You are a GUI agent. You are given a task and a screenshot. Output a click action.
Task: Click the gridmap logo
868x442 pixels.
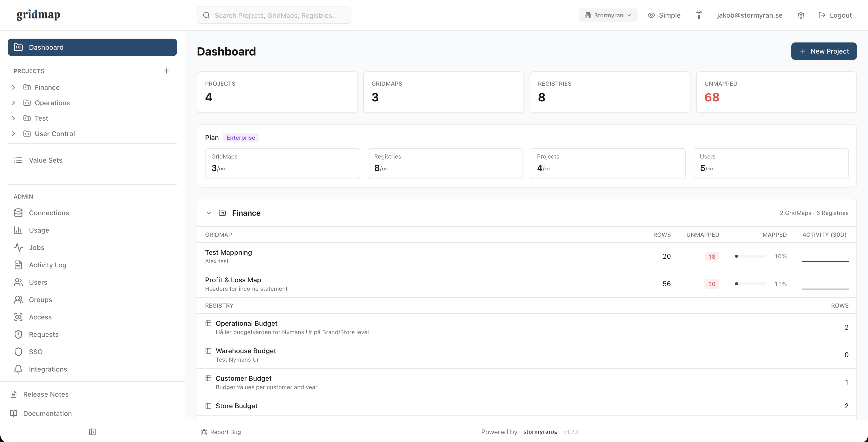coord(38,15)
